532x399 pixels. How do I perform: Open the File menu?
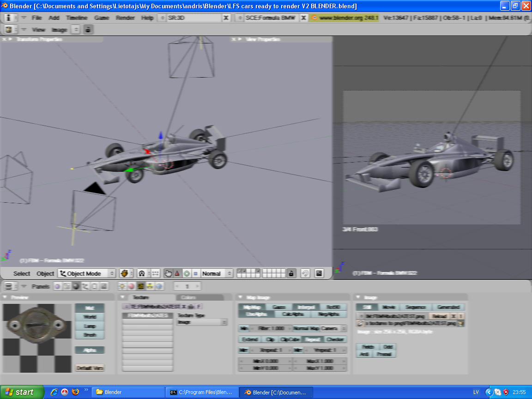[x=36, y=18]
